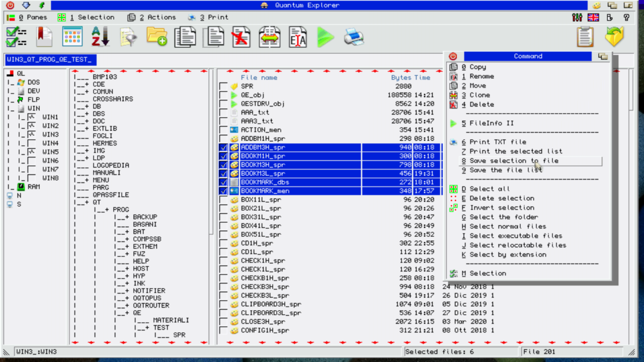Screen dimensions: 644x362
Task: Expand the EXTLIB folder in tree
Action: pos(87,129)
